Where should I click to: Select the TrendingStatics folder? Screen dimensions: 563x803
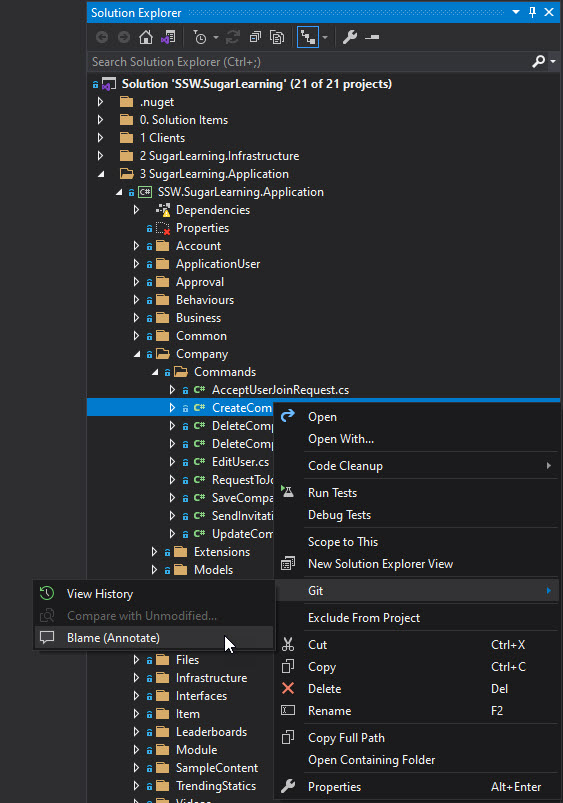[x=216, y=786]
